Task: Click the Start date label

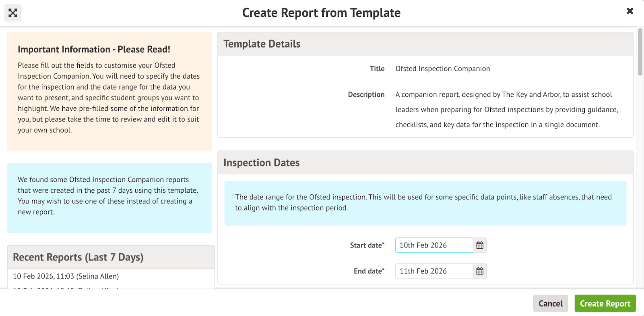Action: [x=367, y=245]
